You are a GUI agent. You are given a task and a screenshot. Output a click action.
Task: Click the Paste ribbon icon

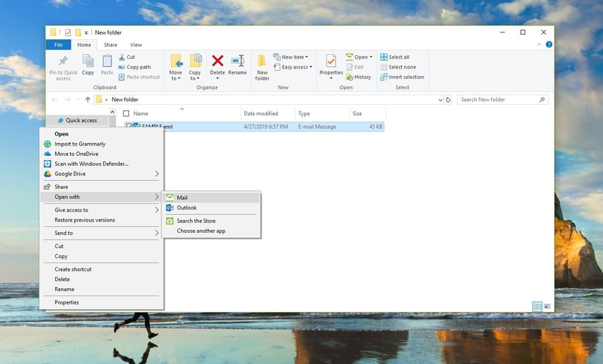tap(107, 61)
